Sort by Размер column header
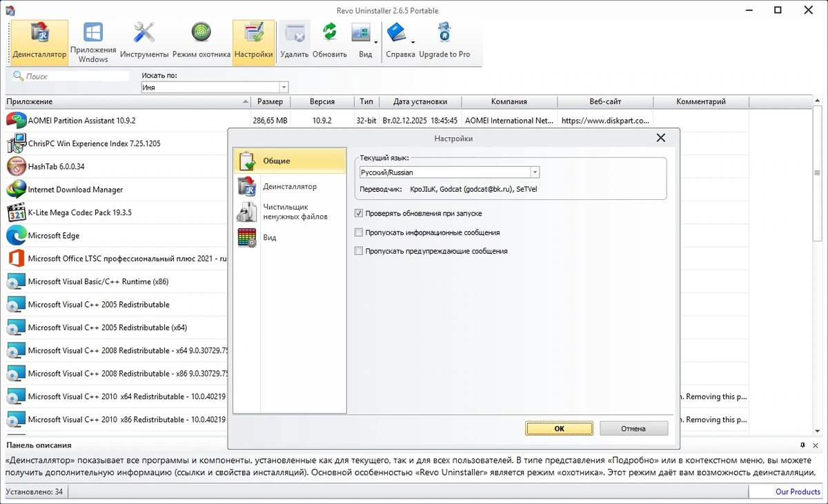This screenshot has height=504, width=828. pos(270,101)
